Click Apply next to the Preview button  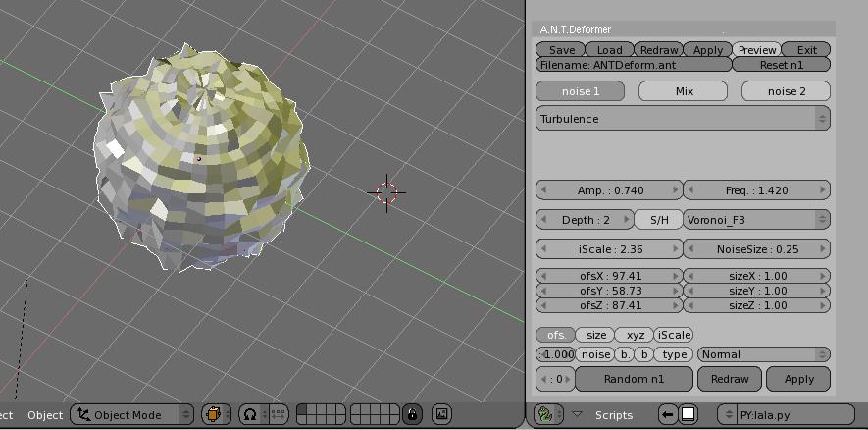coord(708,49)
